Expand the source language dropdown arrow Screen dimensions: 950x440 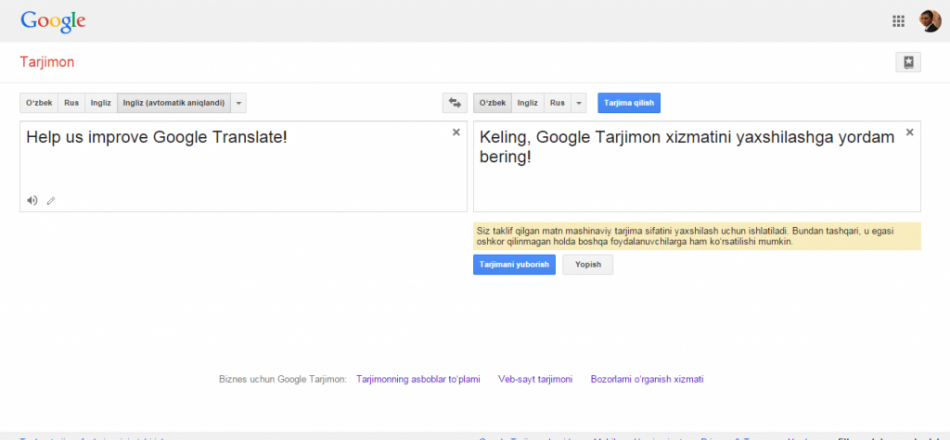239,103
